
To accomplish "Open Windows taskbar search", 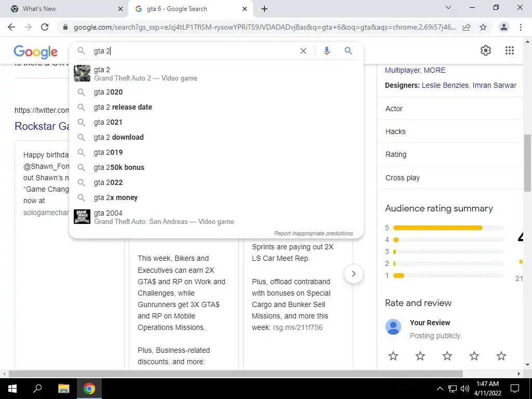I will click(37, 389).
